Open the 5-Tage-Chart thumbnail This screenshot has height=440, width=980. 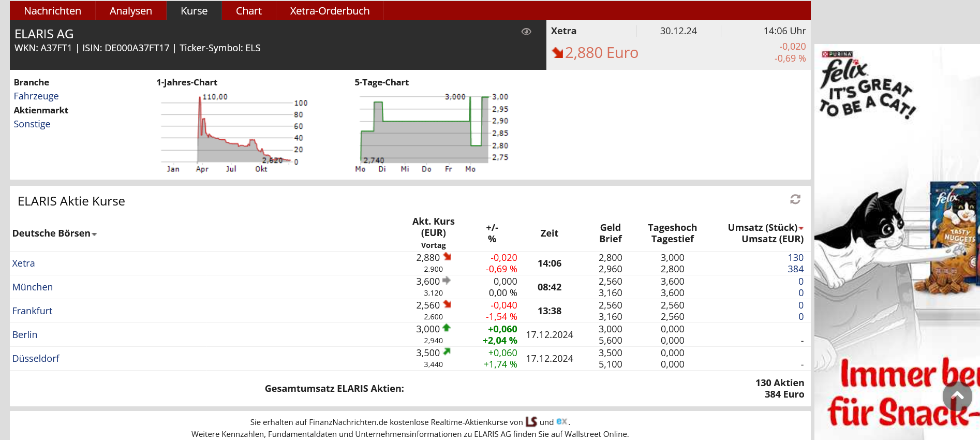pos(431,132)
